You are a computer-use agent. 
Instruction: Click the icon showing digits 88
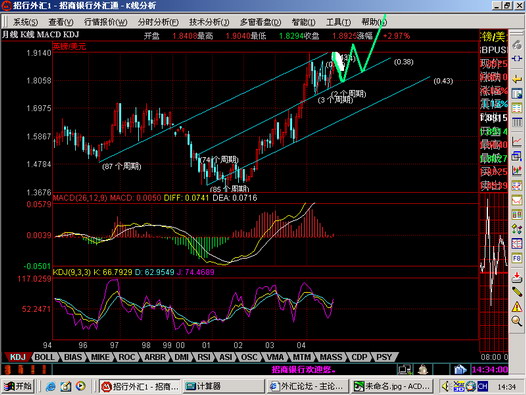pyautogui.click(x=517, y=215)
